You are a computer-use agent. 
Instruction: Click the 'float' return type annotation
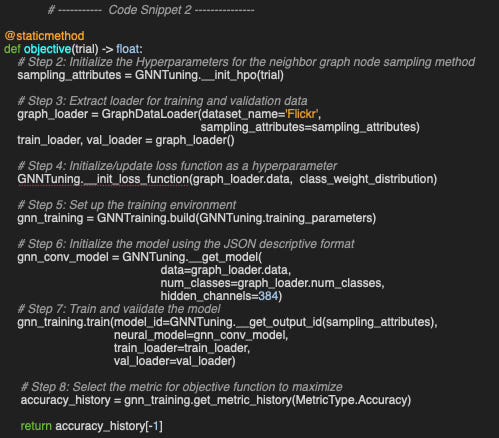(128, 49)
